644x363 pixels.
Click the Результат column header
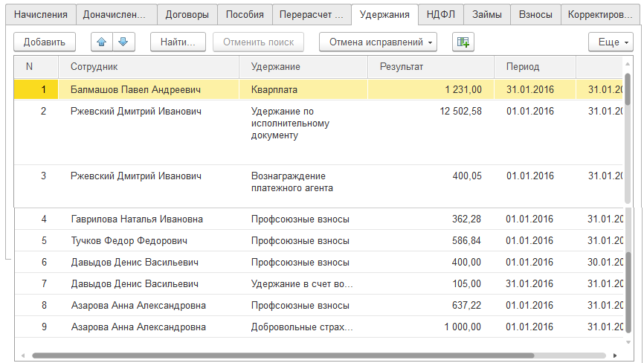[x=431, y=67]
